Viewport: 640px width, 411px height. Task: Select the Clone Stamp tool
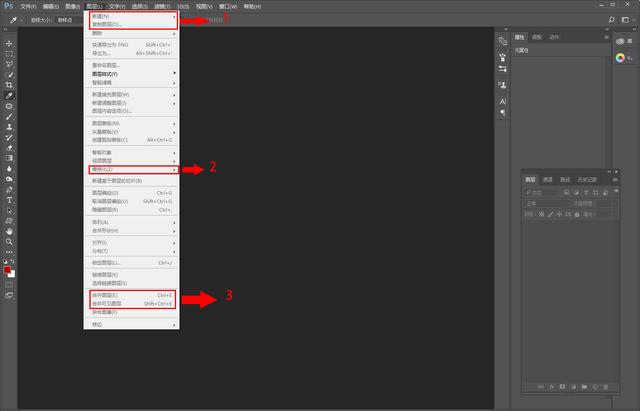(9, 127)
